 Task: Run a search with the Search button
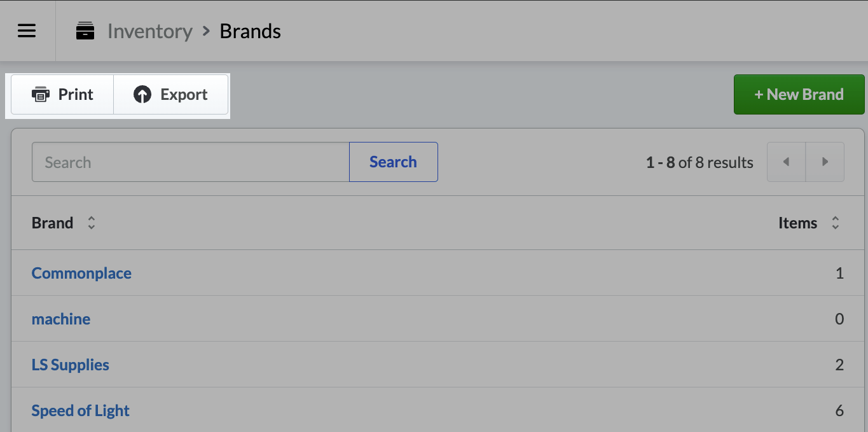click(x=393, y=162)
